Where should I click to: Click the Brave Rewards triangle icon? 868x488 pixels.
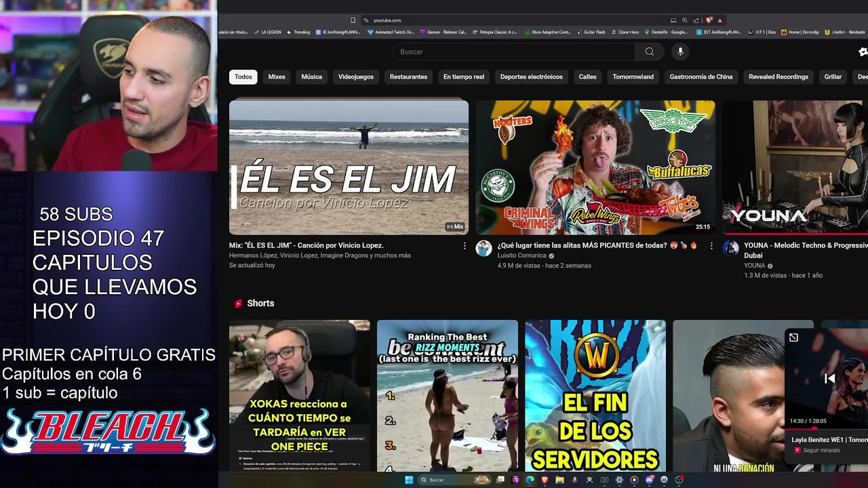719,20
